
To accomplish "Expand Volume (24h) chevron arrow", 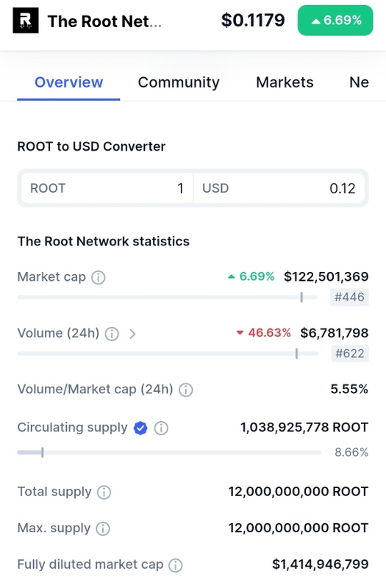I will 132,334.
